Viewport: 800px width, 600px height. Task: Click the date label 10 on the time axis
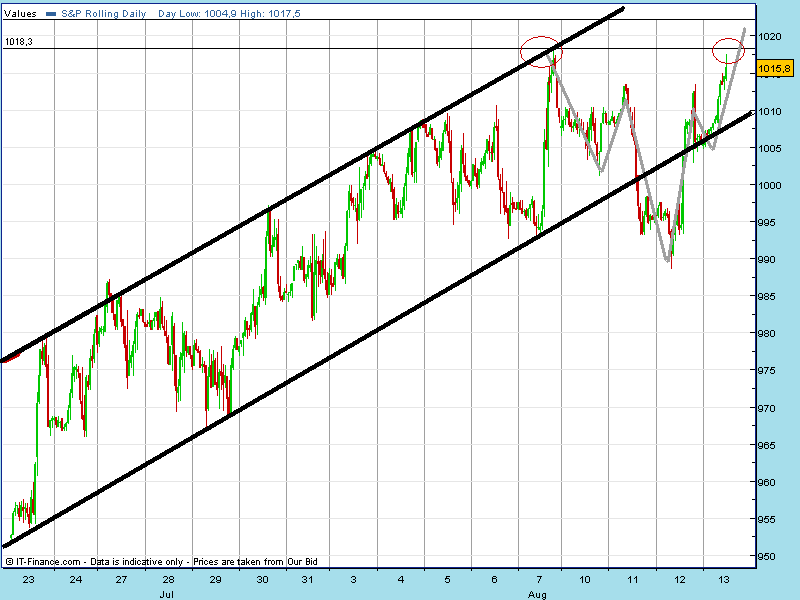[585, 580]
